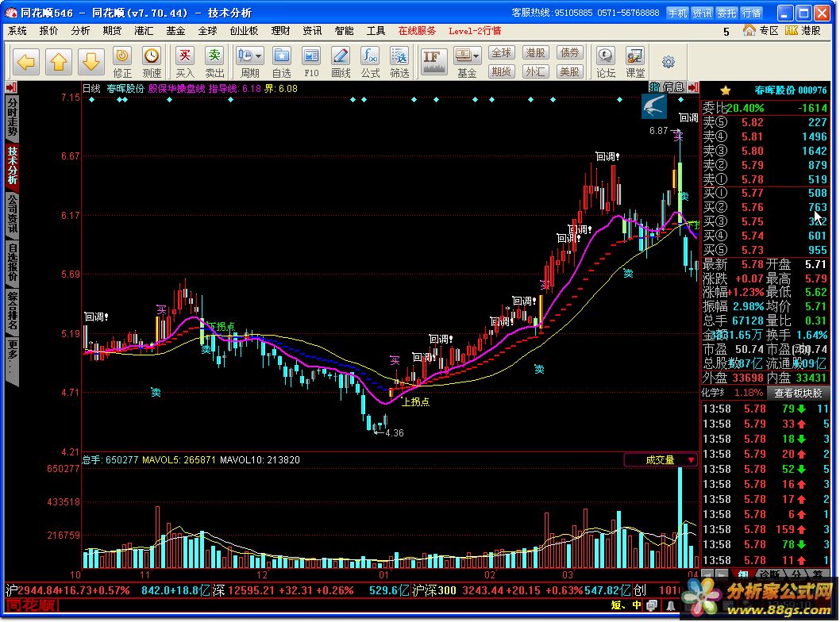Select the 分 tab in quote panel

point(796,575)
